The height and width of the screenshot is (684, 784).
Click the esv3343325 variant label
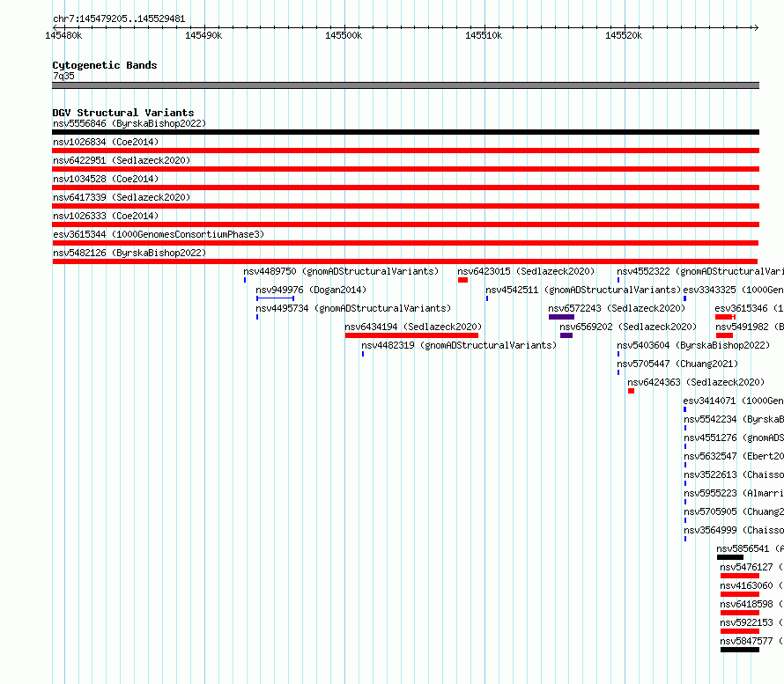(x=734, y=290)
